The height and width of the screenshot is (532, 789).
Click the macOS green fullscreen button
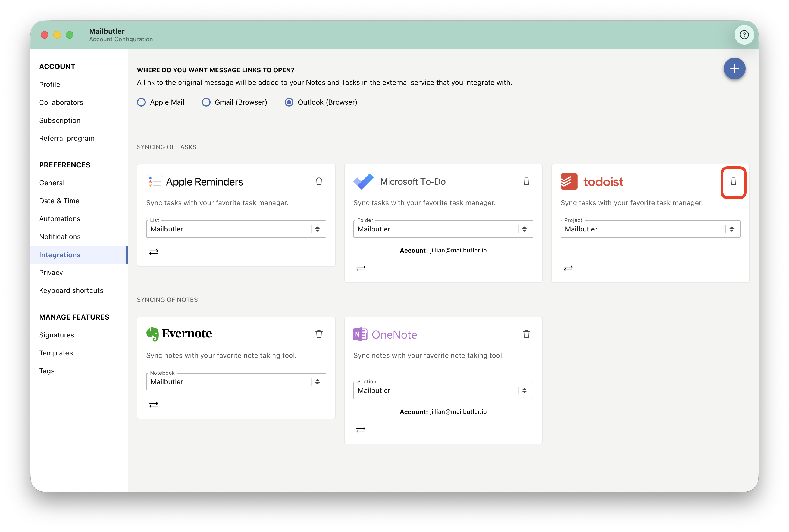[70, 35]
